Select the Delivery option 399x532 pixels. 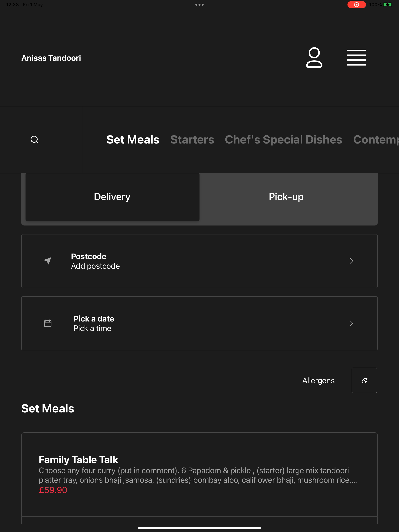click(x=112, y=197)
